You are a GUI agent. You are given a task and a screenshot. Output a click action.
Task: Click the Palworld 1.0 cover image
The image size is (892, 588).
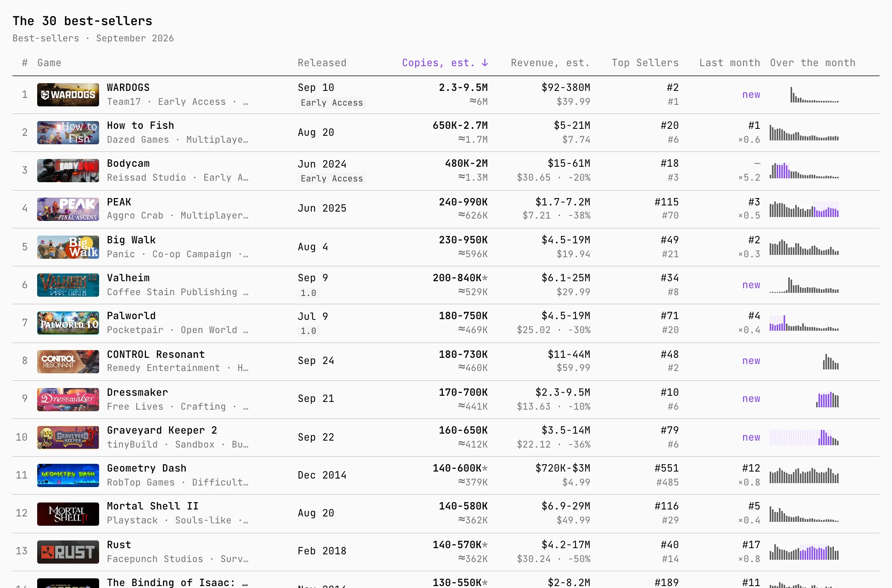click(x=68, y=323)
